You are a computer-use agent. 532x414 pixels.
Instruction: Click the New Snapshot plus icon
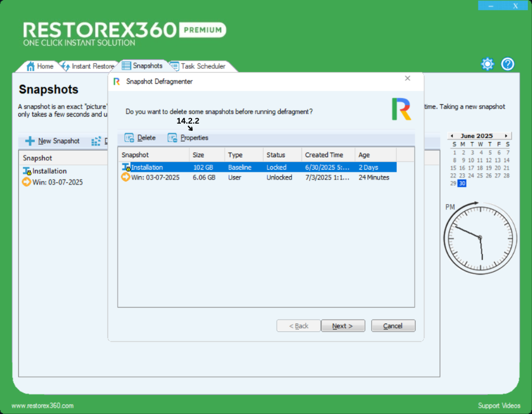coord(30,141)
